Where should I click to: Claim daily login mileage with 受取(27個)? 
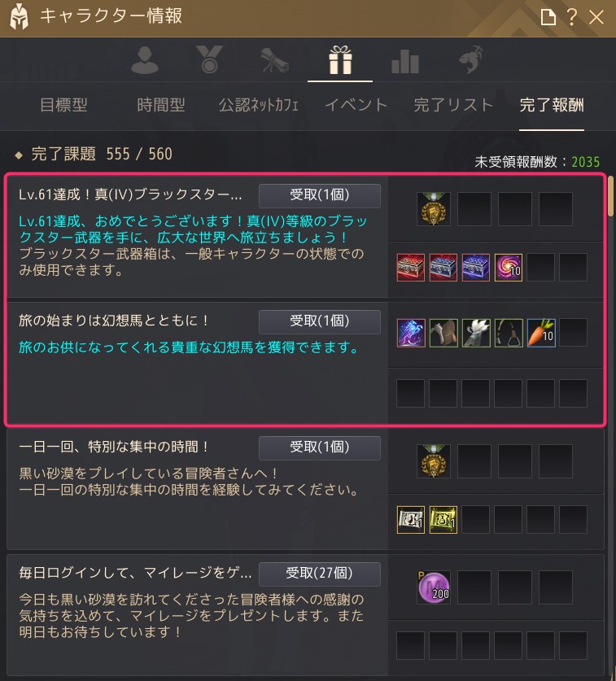[x=320, y=574]
